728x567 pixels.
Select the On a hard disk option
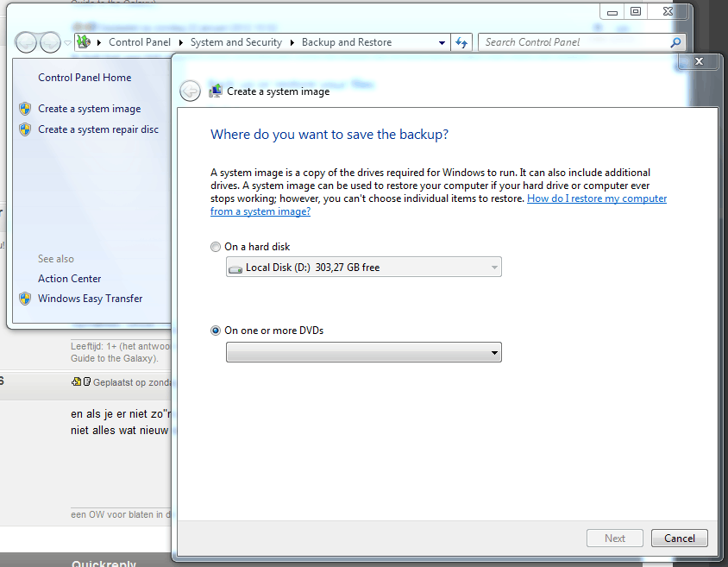215,247
